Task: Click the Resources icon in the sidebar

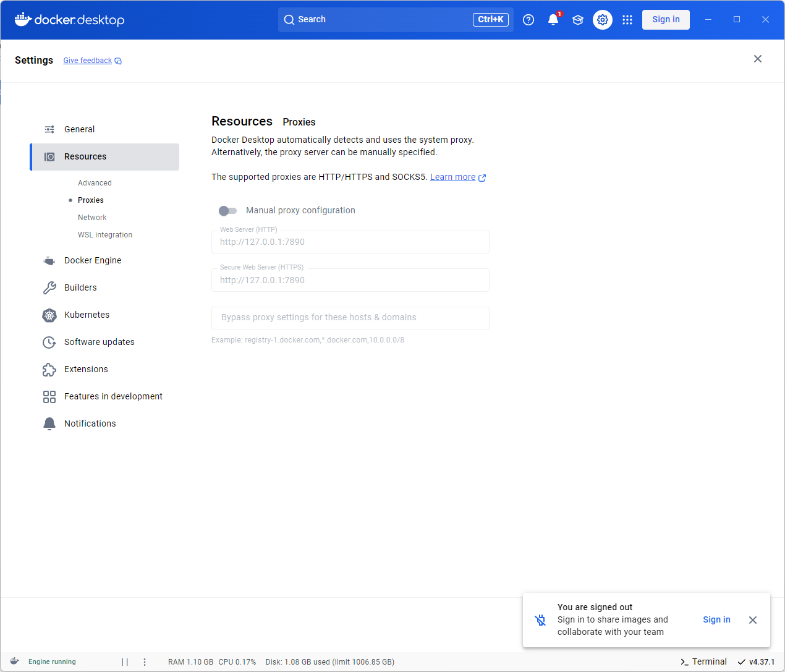Action: [49, 157]
